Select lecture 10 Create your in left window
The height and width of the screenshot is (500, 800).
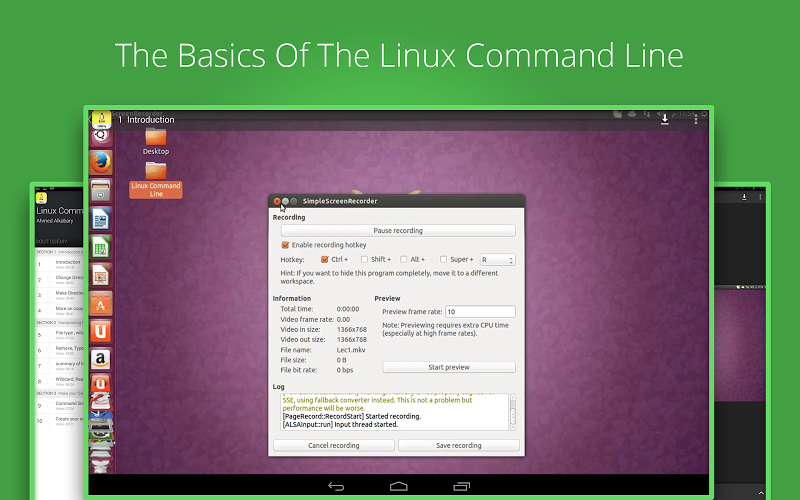(x=59, y=421)
